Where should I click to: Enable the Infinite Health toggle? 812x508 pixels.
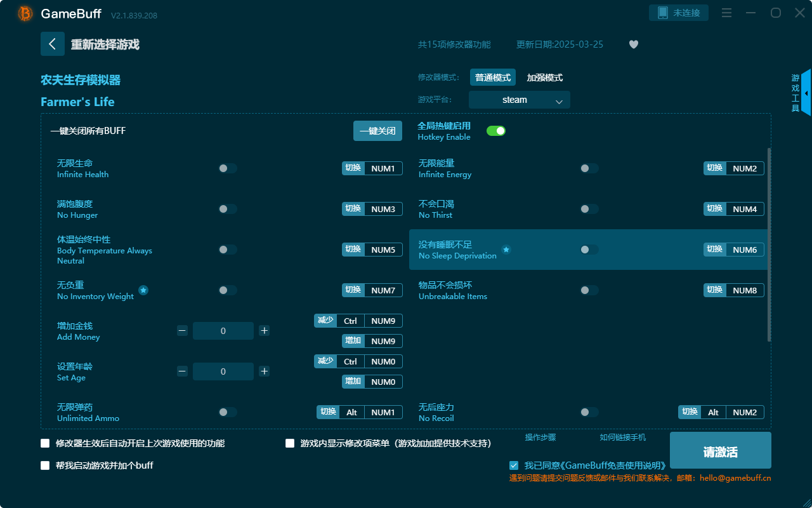tap(227, 168)
